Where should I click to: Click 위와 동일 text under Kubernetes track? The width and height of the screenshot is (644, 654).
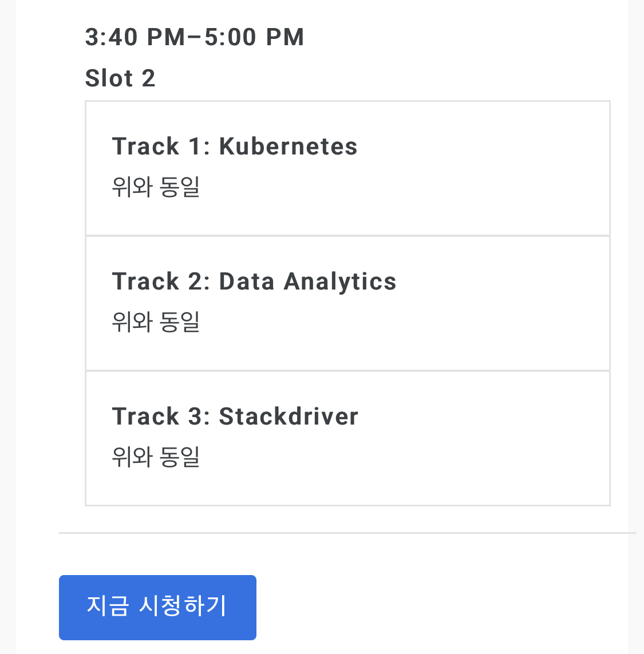tap(156, 187)
